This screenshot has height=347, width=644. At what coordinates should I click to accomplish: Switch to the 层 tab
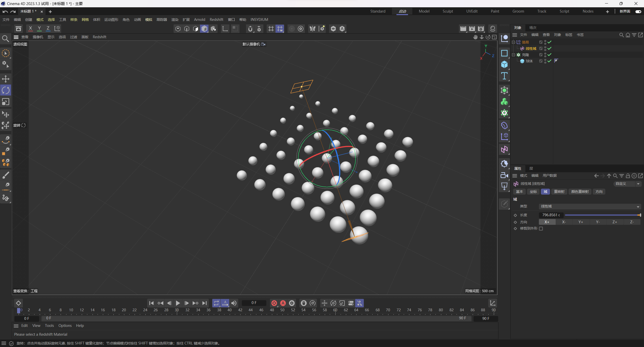pyautogui.click(x=531, y=168)
